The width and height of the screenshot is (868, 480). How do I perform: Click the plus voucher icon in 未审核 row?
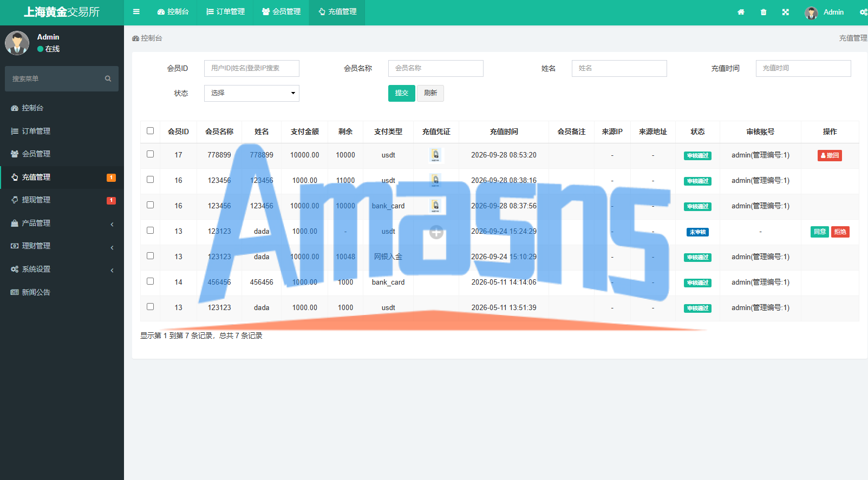coord(436,232)
